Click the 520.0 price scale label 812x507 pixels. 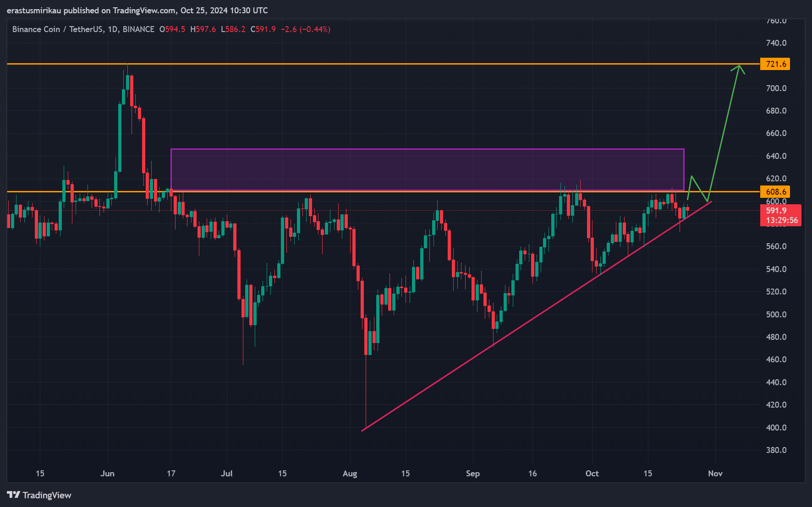(776, 291)
